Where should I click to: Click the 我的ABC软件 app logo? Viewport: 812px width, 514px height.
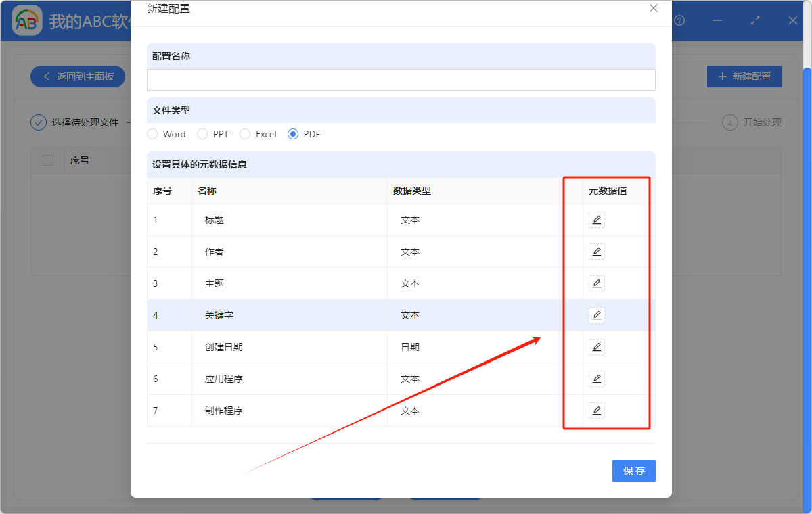pos(27,21)
